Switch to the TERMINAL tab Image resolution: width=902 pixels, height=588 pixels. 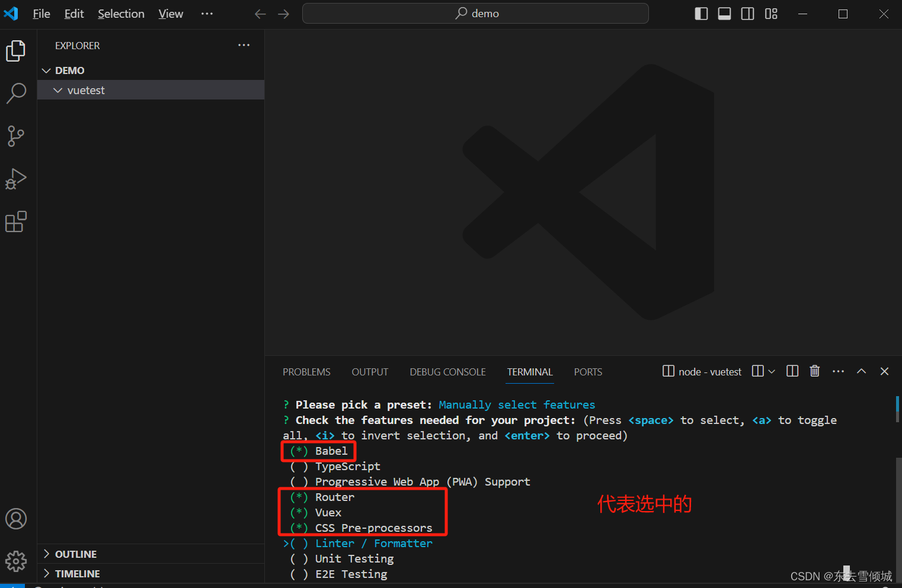pos(530,372)
